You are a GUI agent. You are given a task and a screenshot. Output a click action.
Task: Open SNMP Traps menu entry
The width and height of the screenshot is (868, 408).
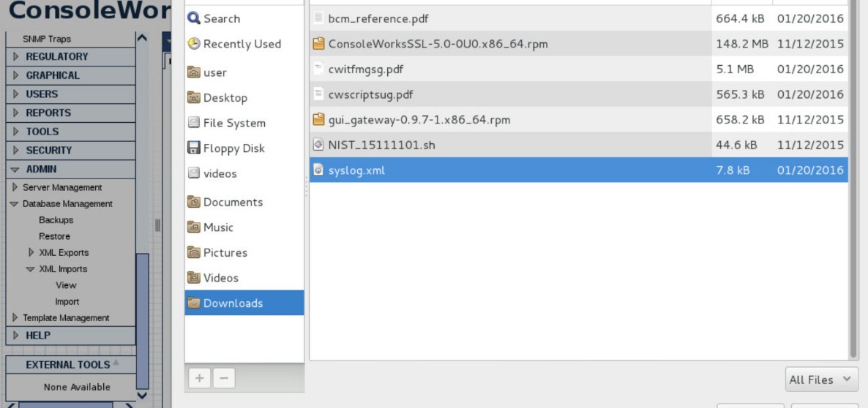[x=47, y=39]
